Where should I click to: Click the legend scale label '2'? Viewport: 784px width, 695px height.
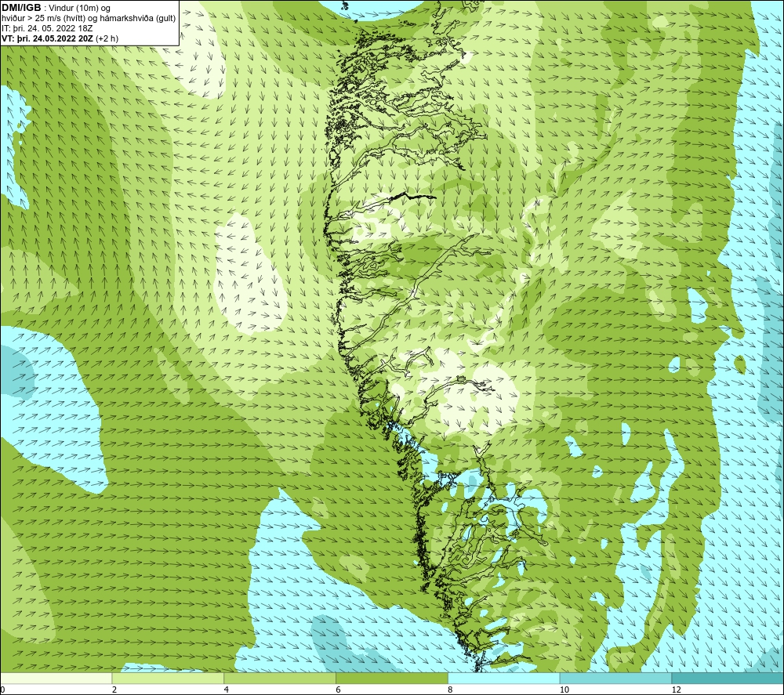click(114, 690)
